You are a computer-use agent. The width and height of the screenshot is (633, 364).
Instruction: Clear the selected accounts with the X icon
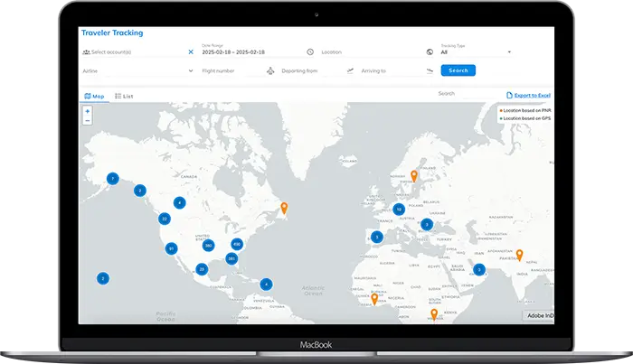pyautogui.click(x=191, y=52)
